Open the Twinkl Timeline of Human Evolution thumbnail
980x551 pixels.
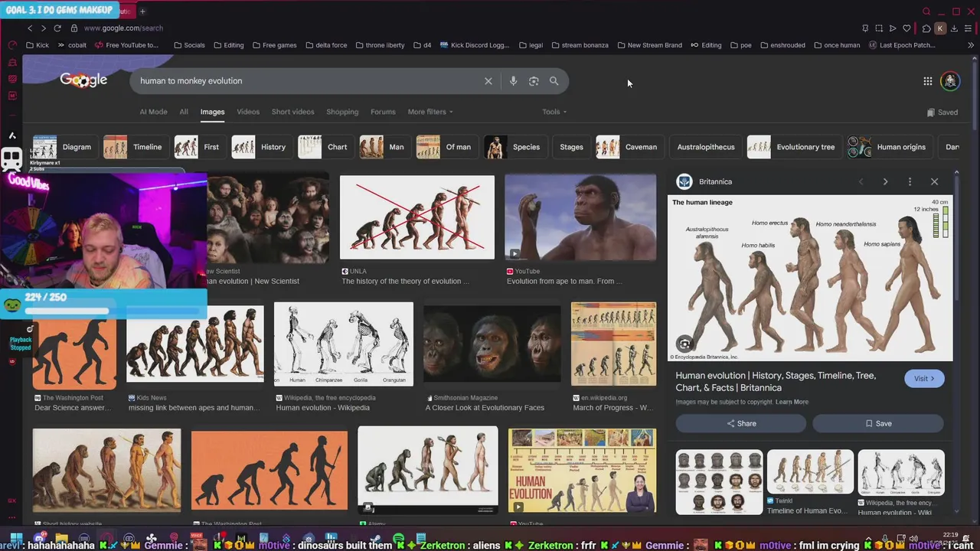[x=810, y=472]
